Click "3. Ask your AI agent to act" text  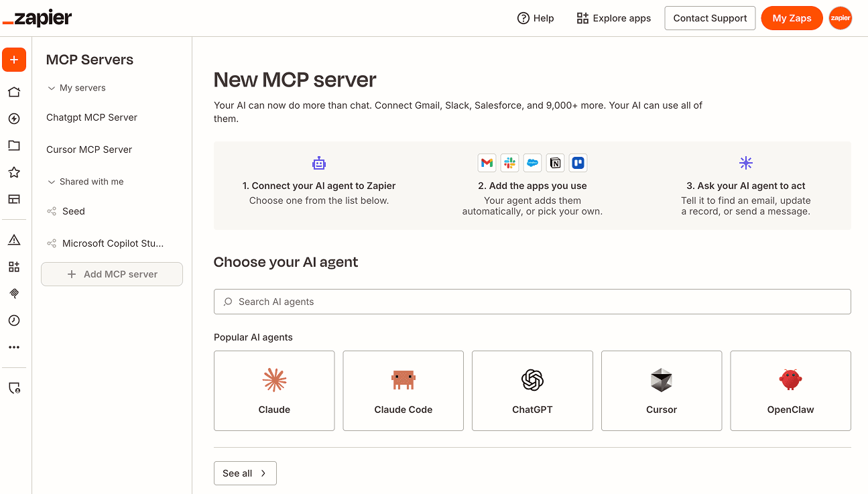(x=746, y=186)
